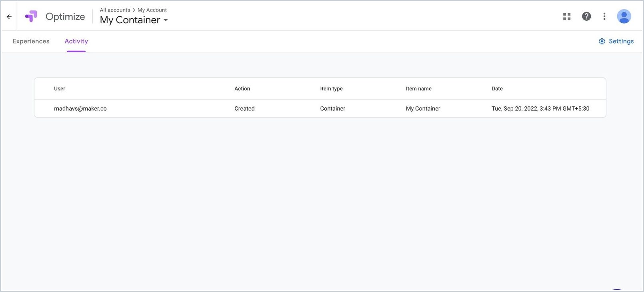Click the Item name column header
The image size is (644, 292).
tap(419, 89)
